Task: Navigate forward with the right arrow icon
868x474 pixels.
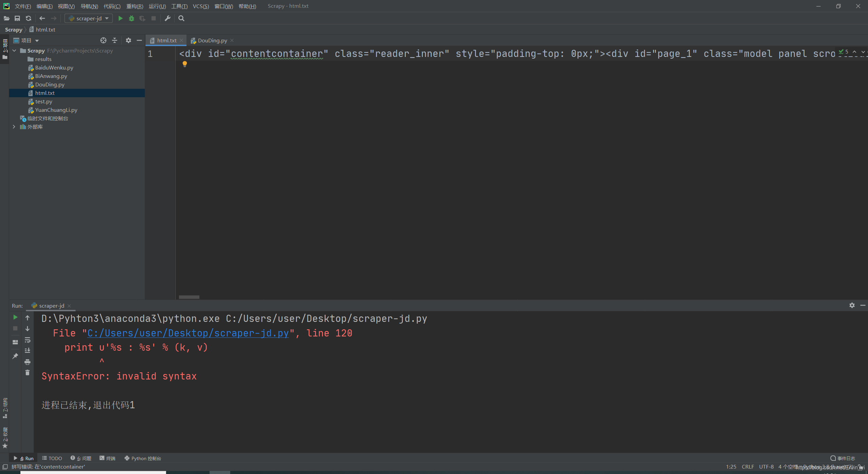Action: coord(54,18)
